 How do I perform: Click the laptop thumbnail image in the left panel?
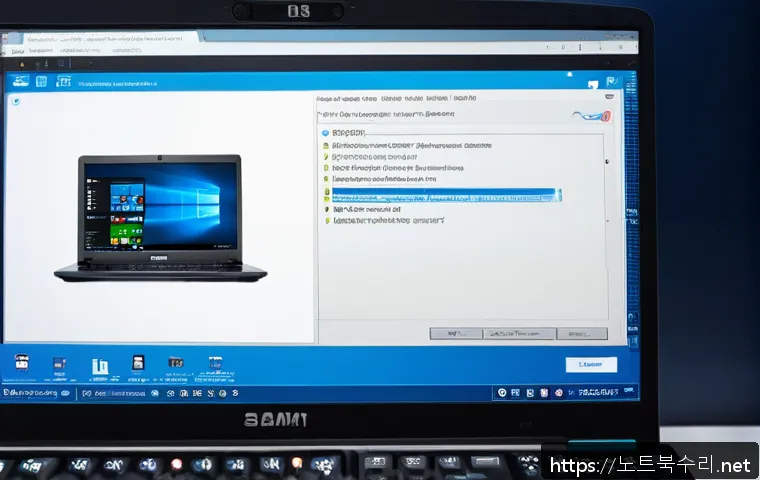point(160,217)
